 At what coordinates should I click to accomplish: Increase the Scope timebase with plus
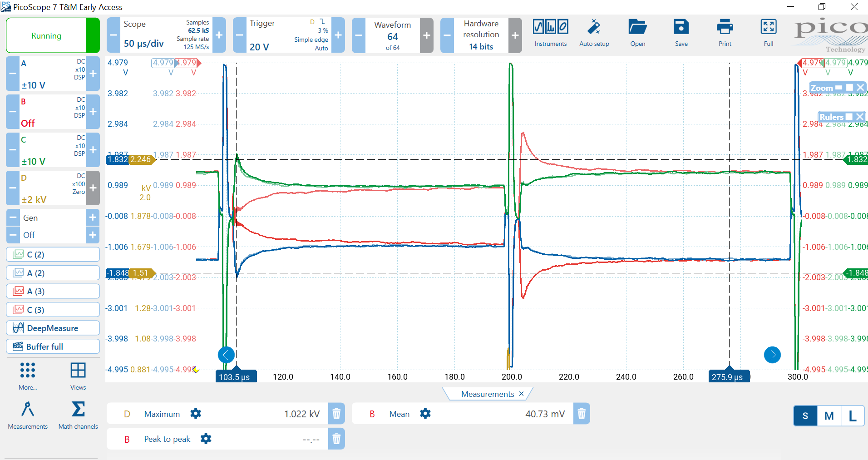point(219,35)
